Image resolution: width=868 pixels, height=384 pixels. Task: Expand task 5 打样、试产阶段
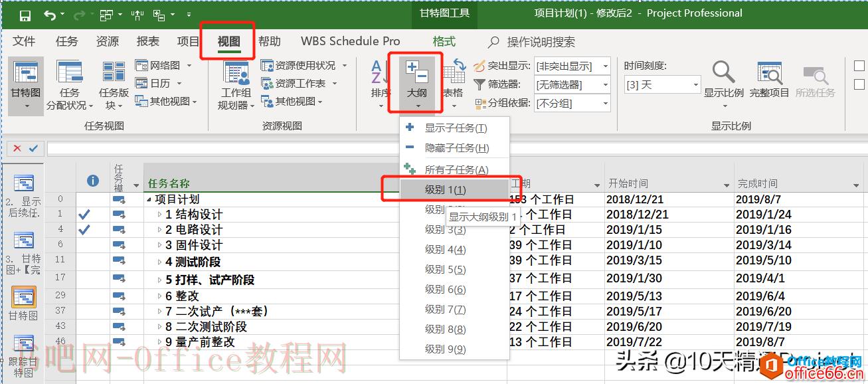coord(159,280)
